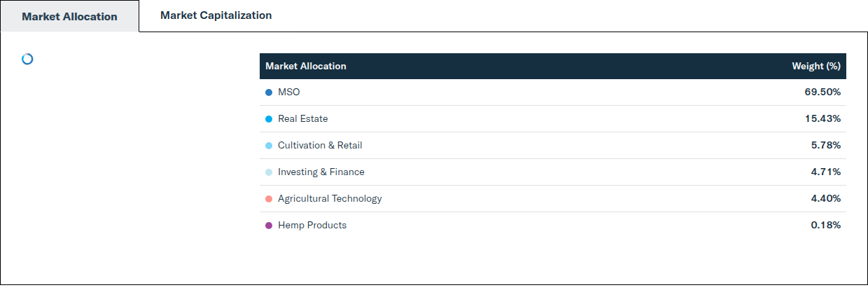Click the Cultivation & Retail legend dot
This screenshot has height=297, width=868.
point(269,146)
